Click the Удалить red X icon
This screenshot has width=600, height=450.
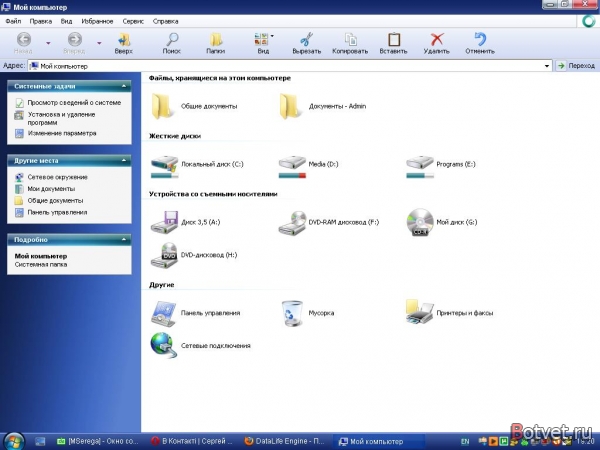click(437, 39)
